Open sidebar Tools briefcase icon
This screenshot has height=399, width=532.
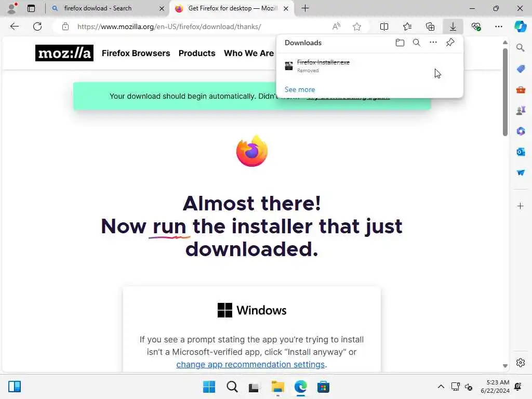point(521,90)
